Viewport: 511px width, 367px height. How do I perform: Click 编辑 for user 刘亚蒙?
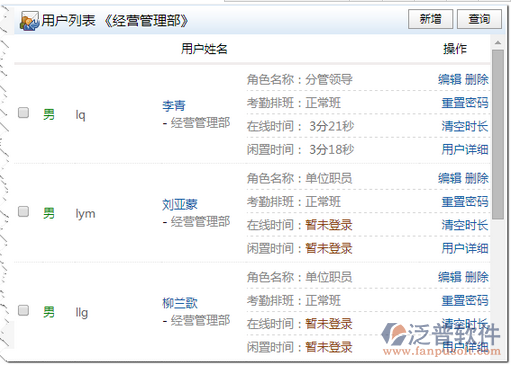pos(450,178)
